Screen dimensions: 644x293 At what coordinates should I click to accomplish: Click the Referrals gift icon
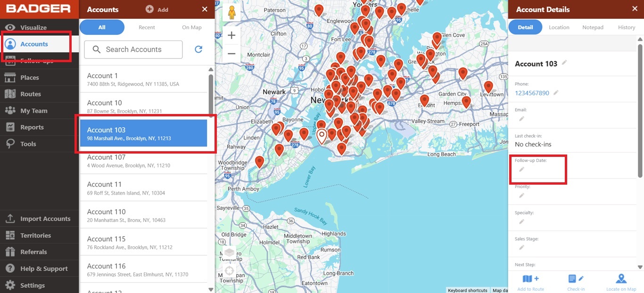(x=10, y=252)
